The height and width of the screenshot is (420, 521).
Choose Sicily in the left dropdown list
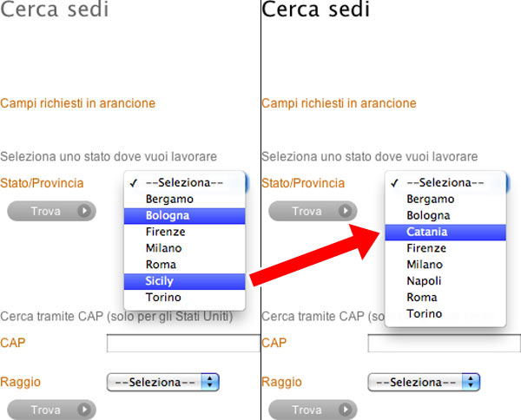point(184,281)
